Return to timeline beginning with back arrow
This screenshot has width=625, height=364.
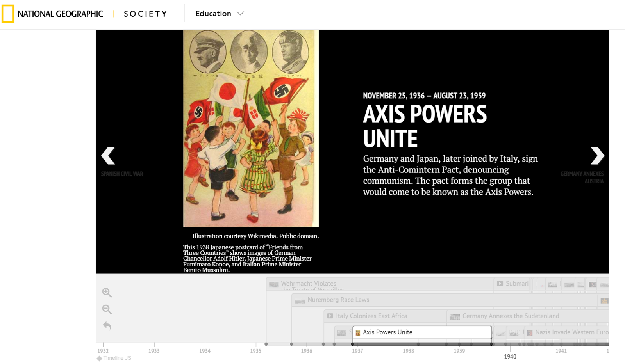(107, 325)
